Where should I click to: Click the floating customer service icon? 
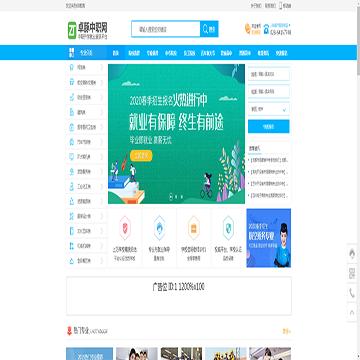pos(352,254)
